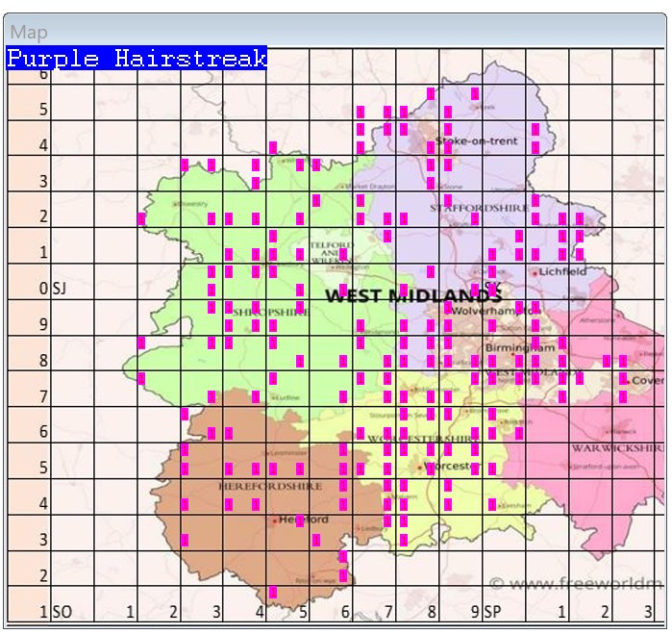672x634 pixels.
Task: Click the TELFORD AND WREKIN label
Action: 332,252
